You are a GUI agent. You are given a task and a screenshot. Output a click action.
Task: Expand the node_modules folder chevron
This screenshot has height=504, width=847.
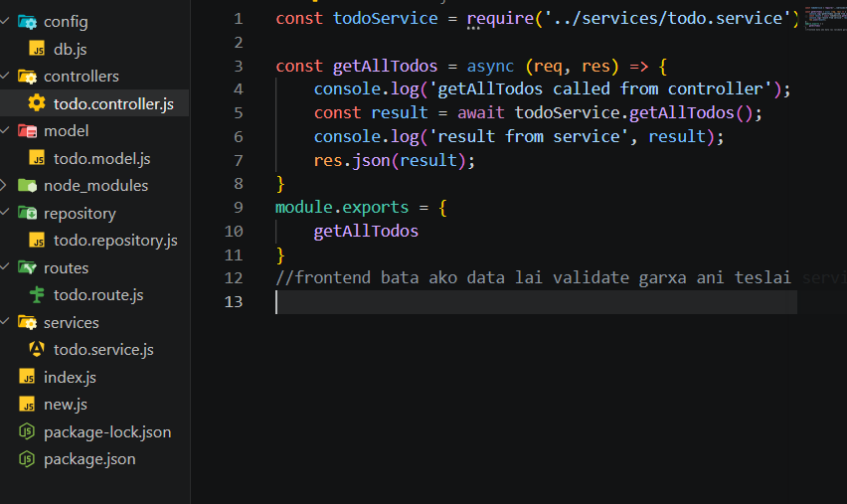point(4,185)
